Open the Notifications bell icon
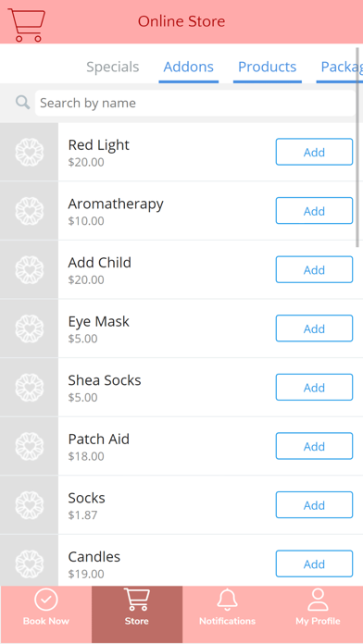 point(227,600)
